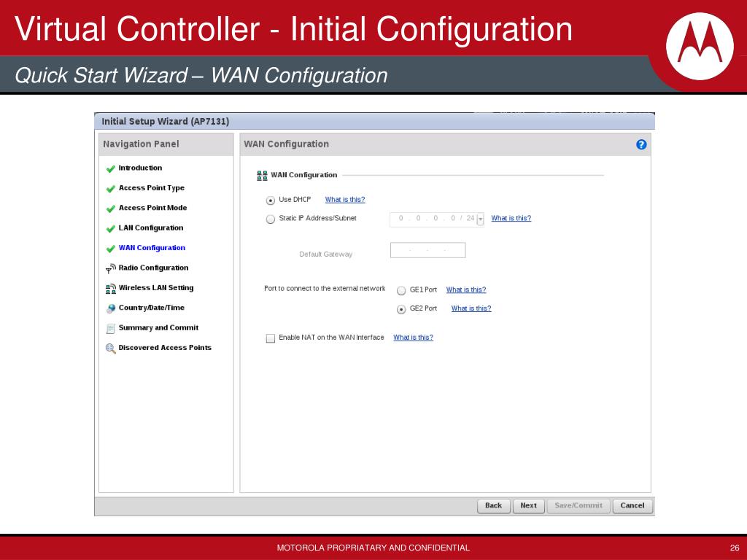Click the 'Default Gateway' label
The width and height of the screenshot is (747, 560).
tap(326, 254)
